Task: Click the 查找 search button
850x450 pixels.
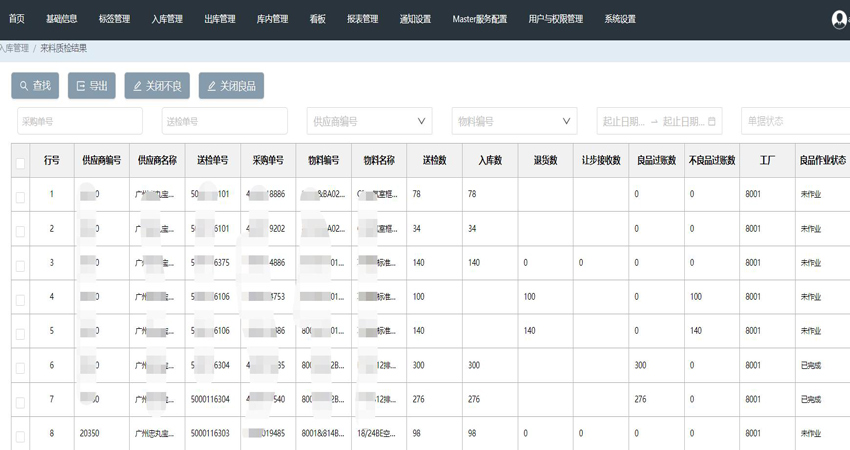Action: 35,86
